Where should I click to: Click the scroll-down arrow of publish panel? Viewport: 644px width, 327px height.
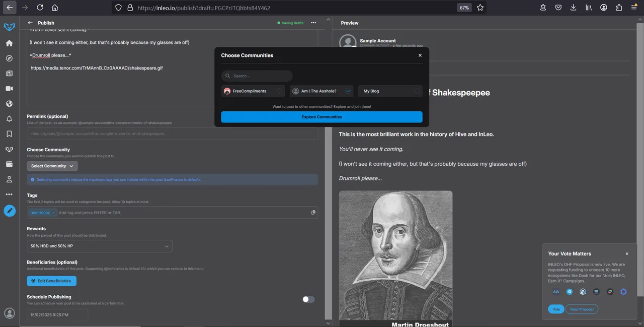[x=329, y=323]
